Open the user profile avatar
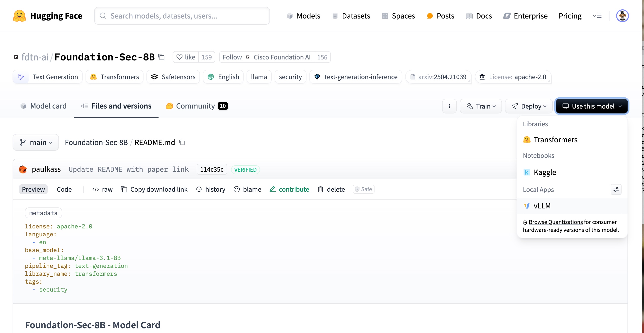 click(x=622, y=16)
